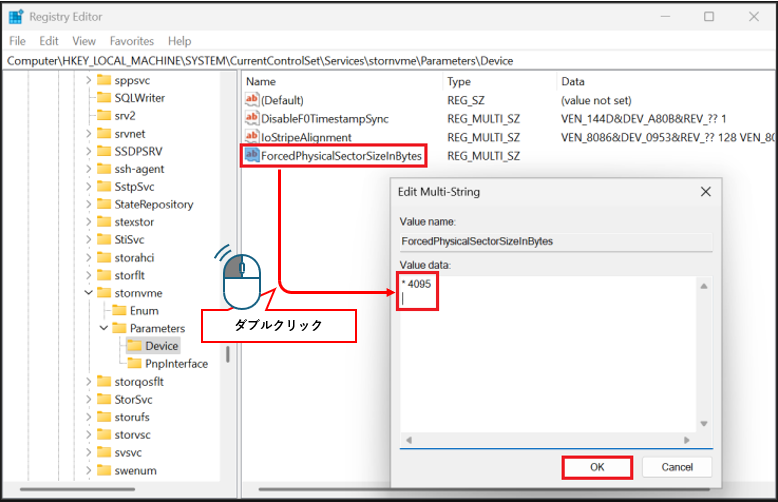Click the IoStripeAlignment value icon
Image resolution: width=778 pixels, height=502 pixels.
[252, 136]
